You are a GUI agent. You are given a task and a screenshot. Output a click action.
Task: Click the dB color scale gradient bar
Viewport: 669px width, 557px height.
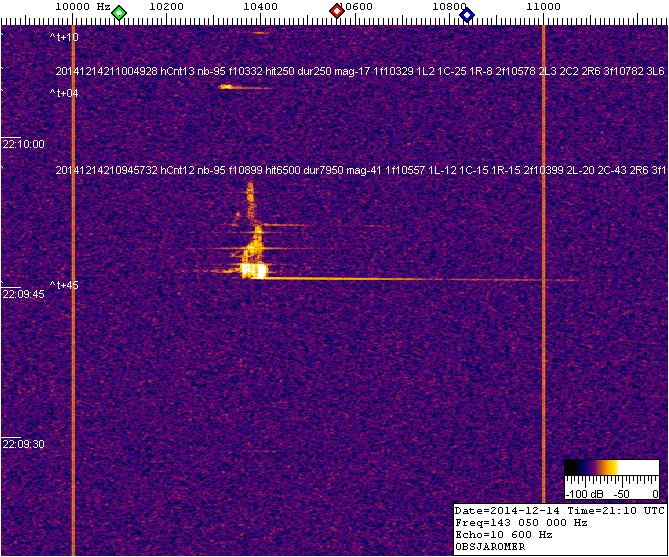click(x=610, y=468)
